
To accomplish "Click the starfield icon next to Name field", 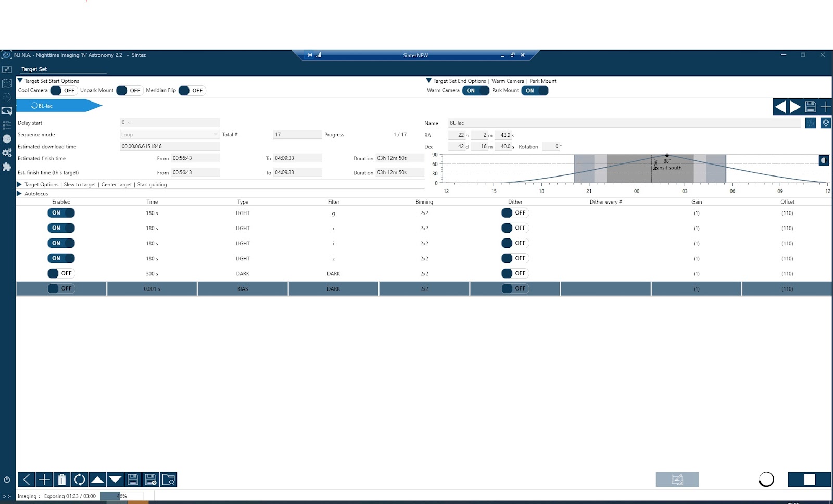I will [x=811, y=123].
